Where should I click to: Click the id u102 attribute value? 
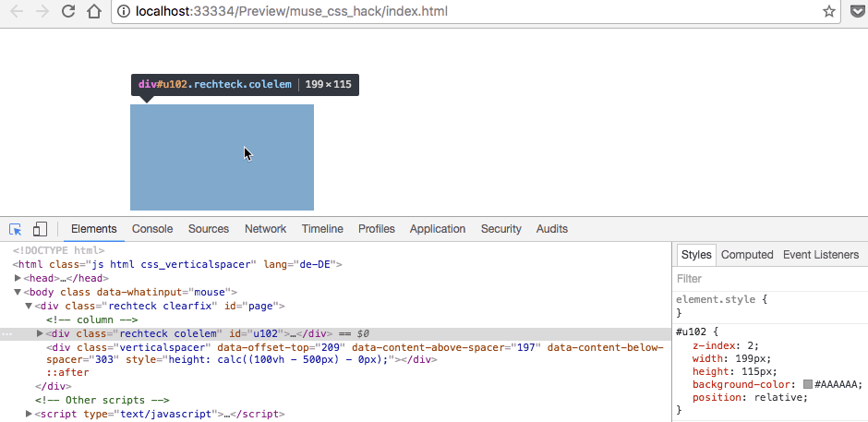coord(265,333)
